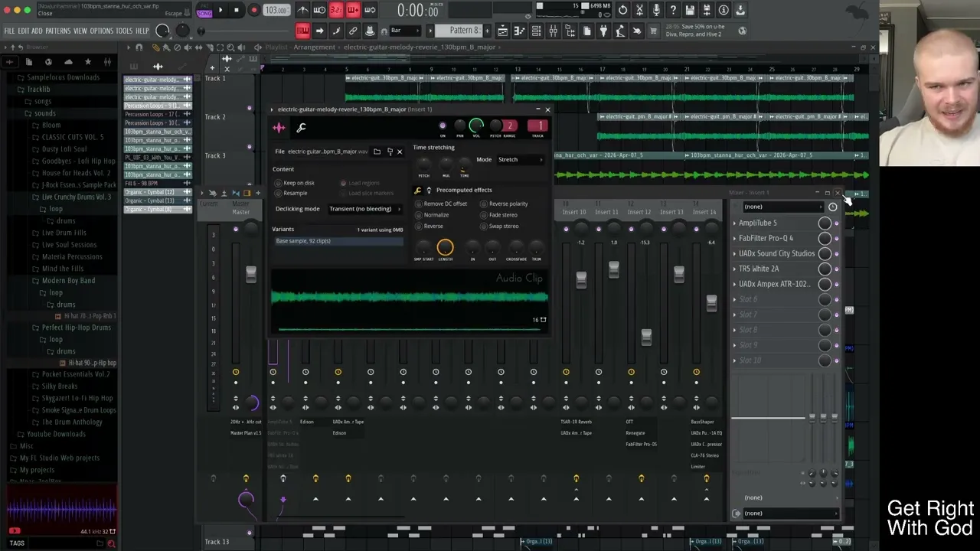980x551 pixels.
Task: Click the search magnifier in browser
Action: click(x=111, y=543)
